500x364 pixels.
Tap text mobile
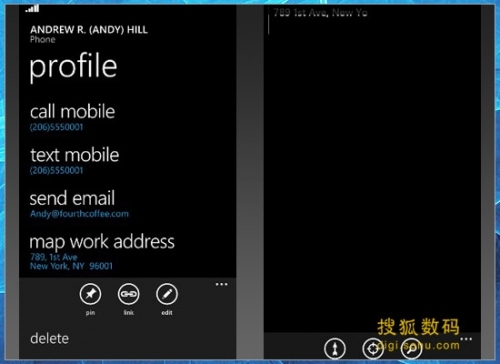(75, 155)
